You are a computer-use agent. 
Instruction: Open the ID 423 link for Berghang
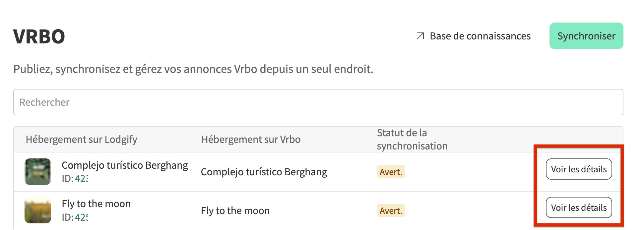point(81,179)
